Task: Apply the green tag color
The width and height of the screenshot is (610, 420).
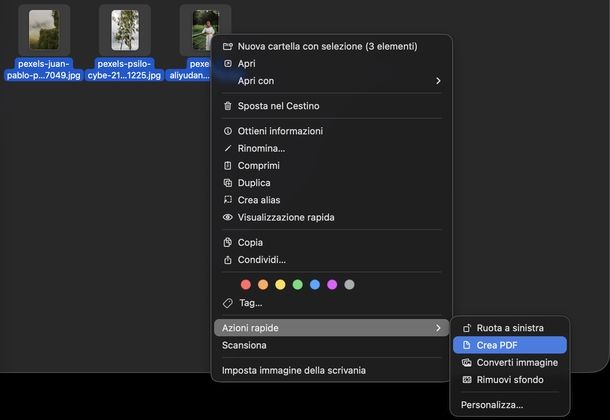Action: (x=298, y=285)
